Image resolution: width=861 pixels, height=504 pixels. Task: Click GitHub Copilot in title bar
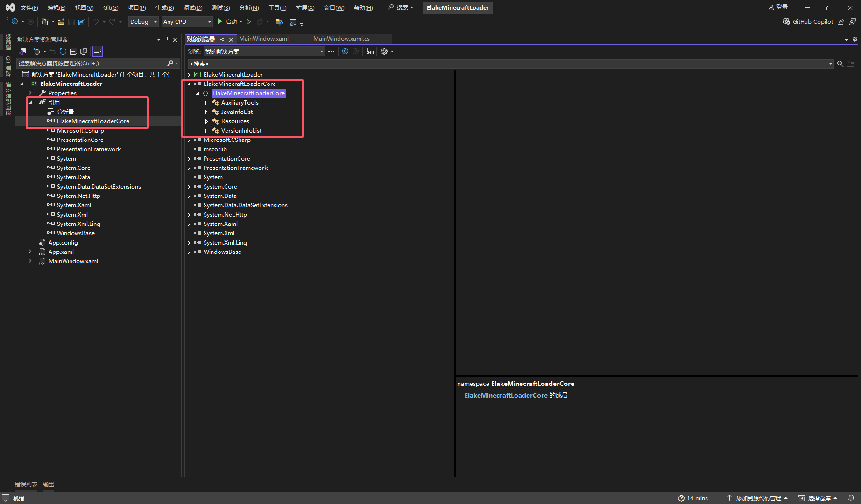click(x=808, y=21)
